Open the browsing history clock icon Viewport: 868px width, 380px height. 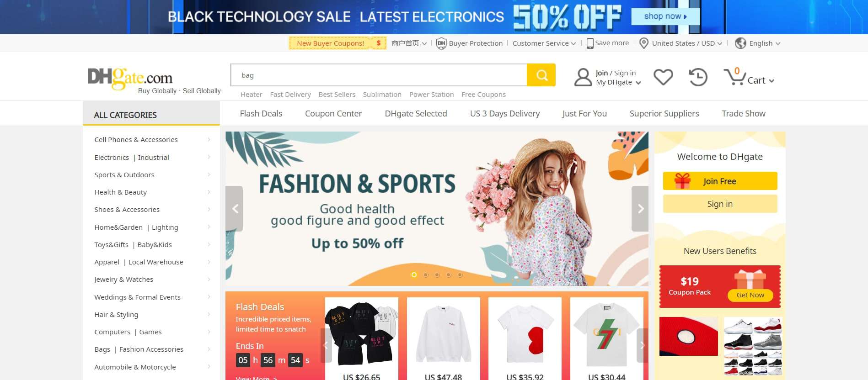[x=698, y=77]
